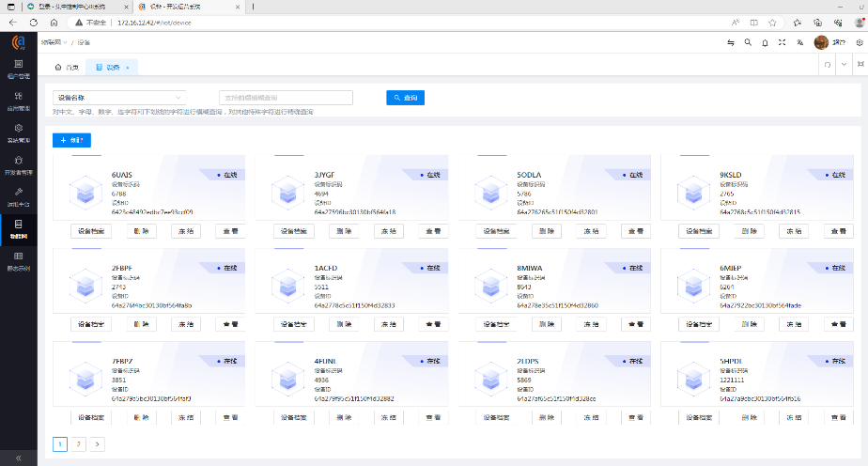
Task: Open settings via the header gear icon
Action: (860, 42)
